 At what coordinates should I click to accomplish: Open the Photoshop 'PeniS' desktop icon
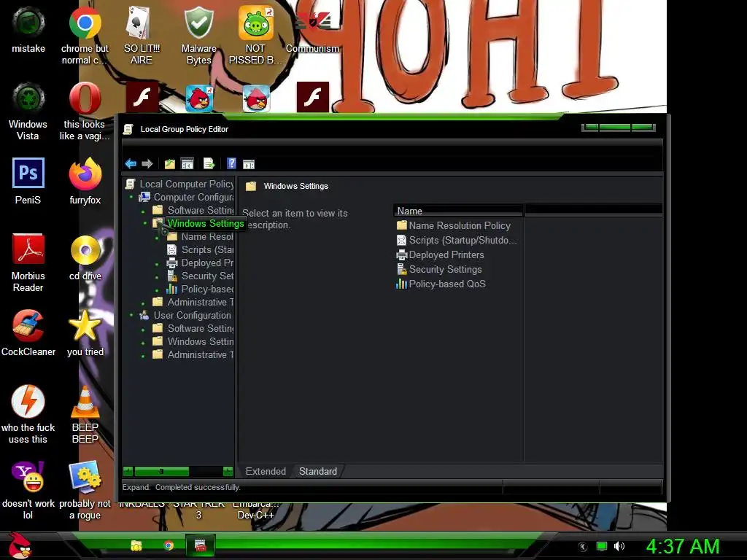click(28, 181)
